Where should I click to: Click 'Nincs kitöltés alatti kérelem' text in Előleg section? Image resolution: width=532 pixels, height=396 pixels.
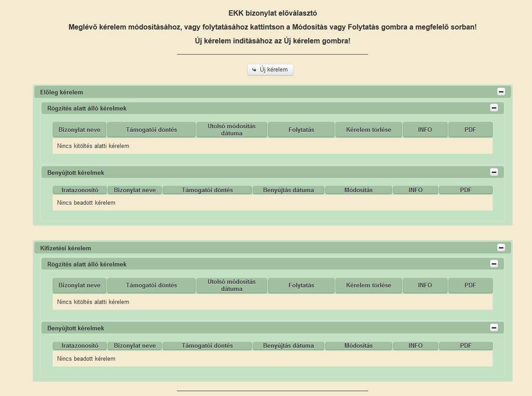tap(93, 146)
